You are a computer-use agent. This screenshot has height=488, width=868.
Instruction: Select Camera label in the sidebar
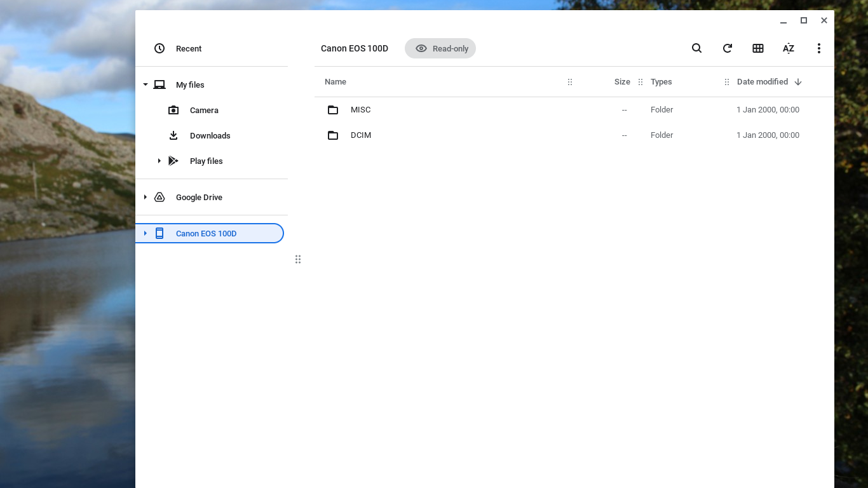pyautogui.click(x=204, y=110)
